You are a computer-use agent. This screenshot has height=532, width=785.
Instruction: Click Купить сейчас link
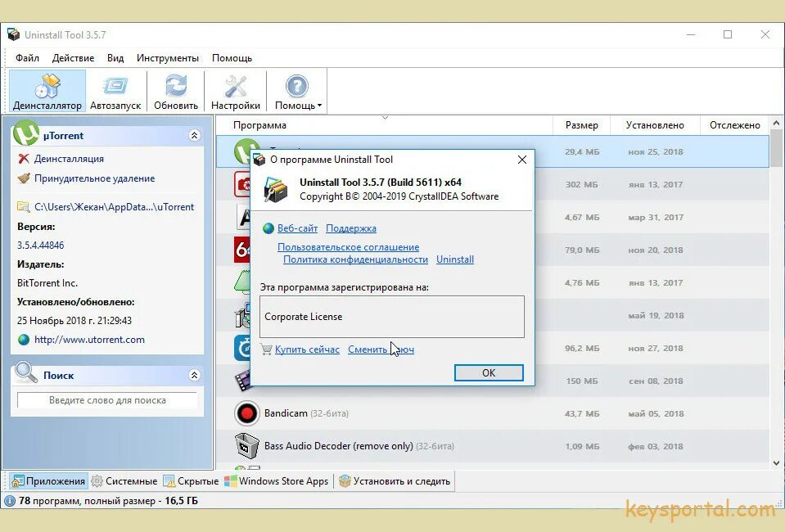[308, 349]
